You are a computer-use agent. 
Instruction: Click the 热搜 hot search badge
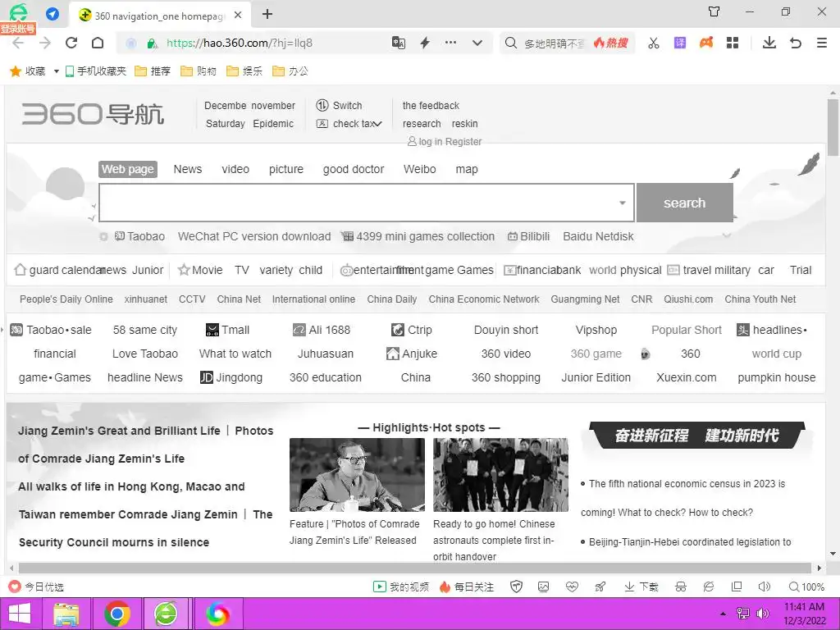(610, 43)
